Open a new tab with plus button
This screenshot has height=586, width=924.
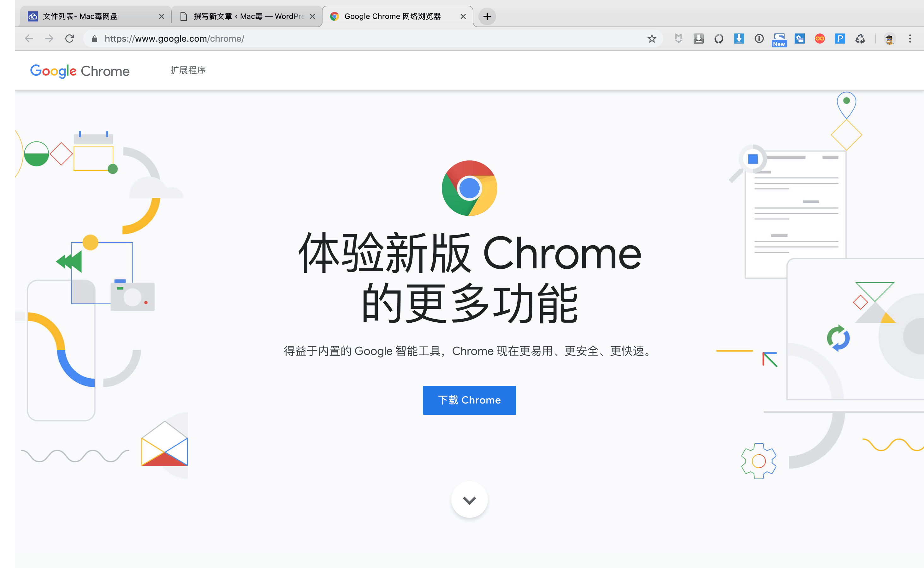coord(487,16)
